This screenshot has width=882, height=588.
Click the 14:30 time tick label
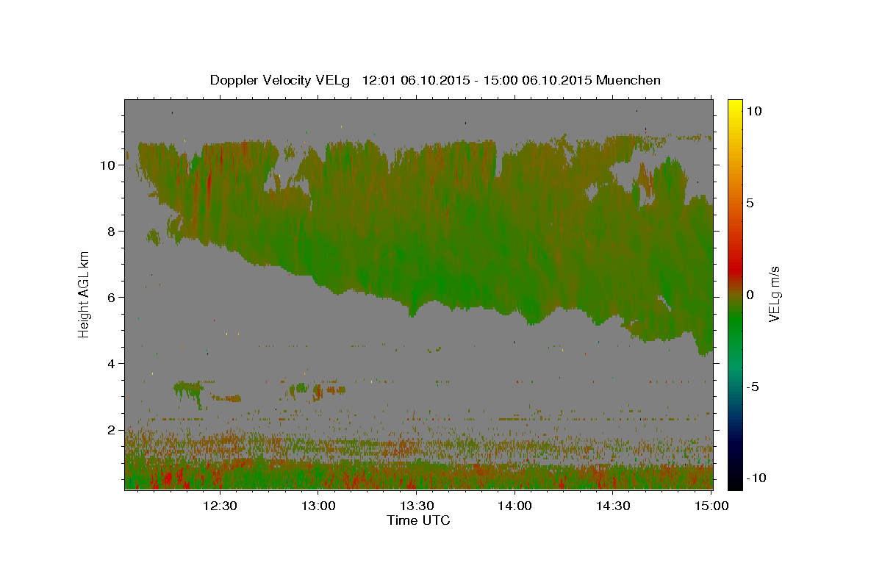[613, 506]
